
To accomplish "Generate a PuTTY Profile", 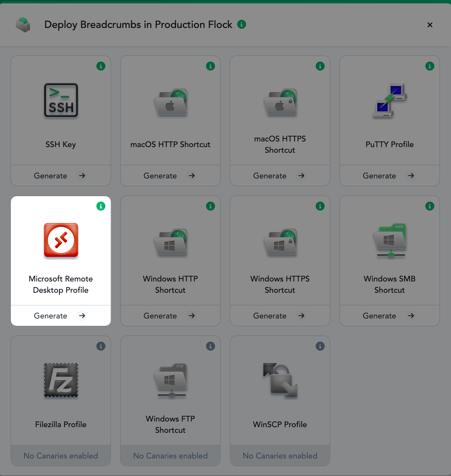I will coord(390,176).
